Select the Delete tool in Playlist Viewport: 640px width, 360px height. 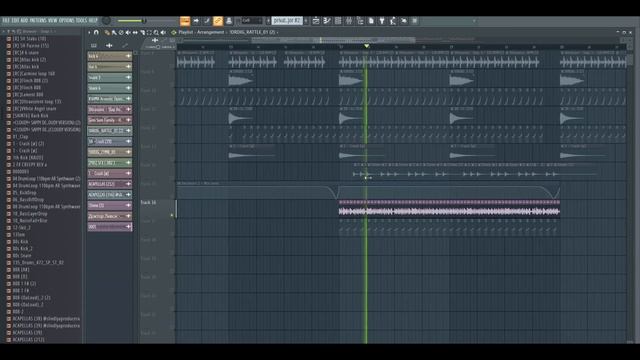click(121, 33)
